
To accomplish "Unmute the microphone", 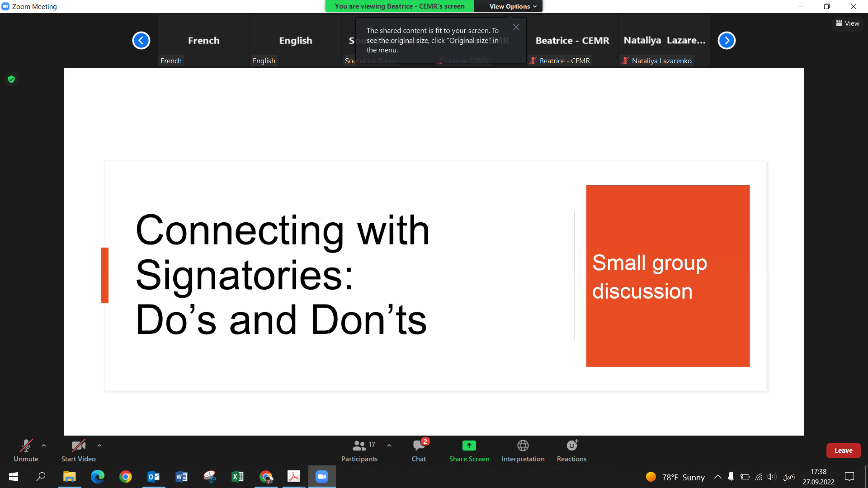I will [x=26, y=450].
